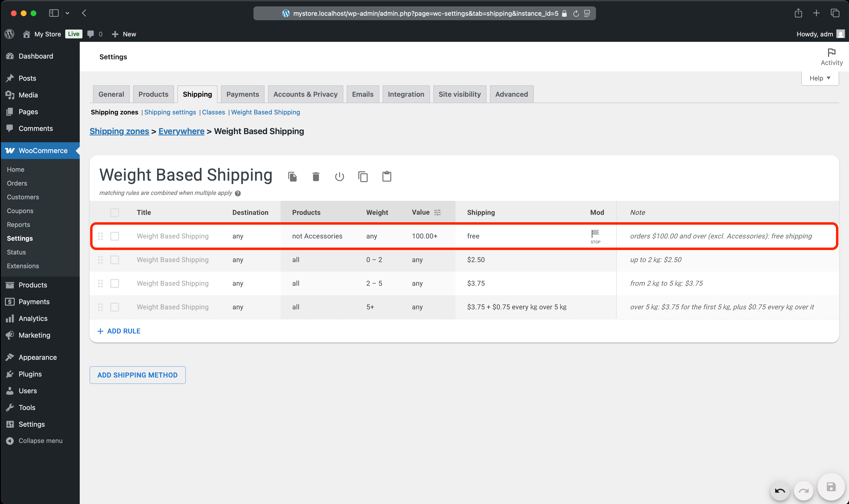This screenshot has height=504, width=849.
Task: Click the duplicate icon beside the title
Action: tap(292, 177)
